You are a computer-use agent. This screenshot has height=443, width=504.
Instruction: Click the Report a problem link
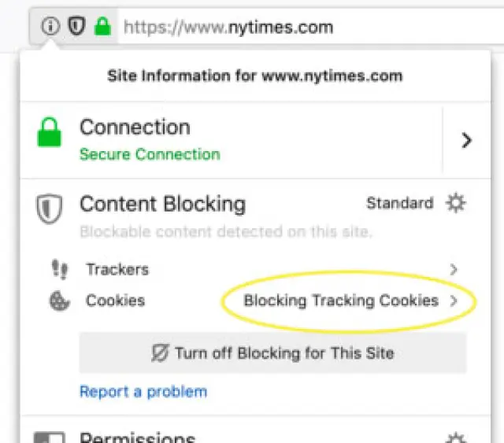click(x=143, y=391)
